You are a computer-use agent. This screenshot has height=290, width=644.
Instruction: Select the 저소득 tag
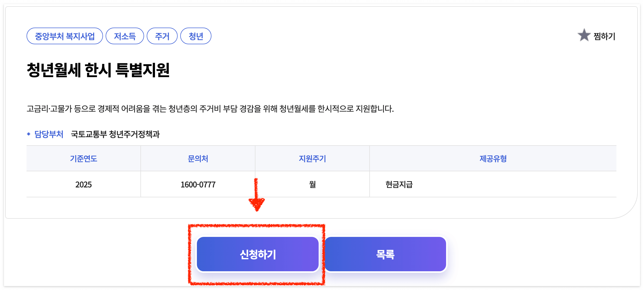pos(125,36)
